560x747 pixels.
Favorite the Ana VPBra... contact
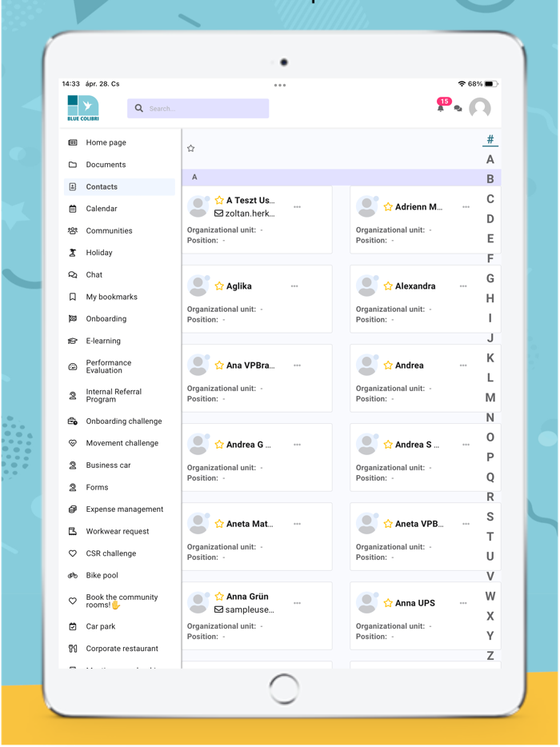pos(219,366)
